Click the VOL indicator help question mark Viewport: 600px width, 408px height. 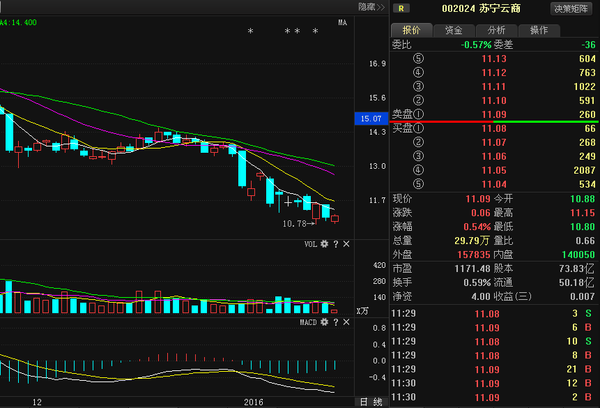pyautogui.click(x=336, y=244)
